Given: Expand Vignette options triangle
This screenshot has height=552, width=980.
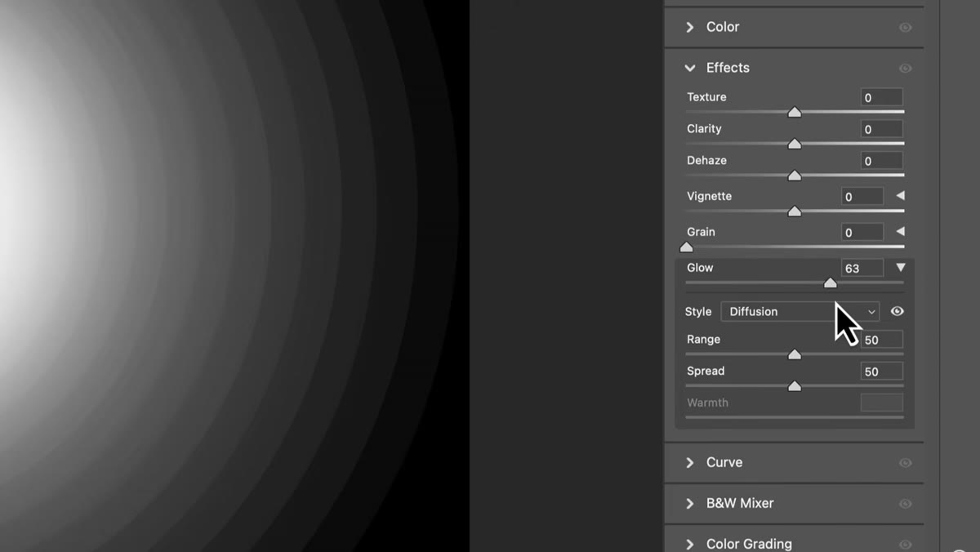Looking at the screenshot, I should click(901, 196).
